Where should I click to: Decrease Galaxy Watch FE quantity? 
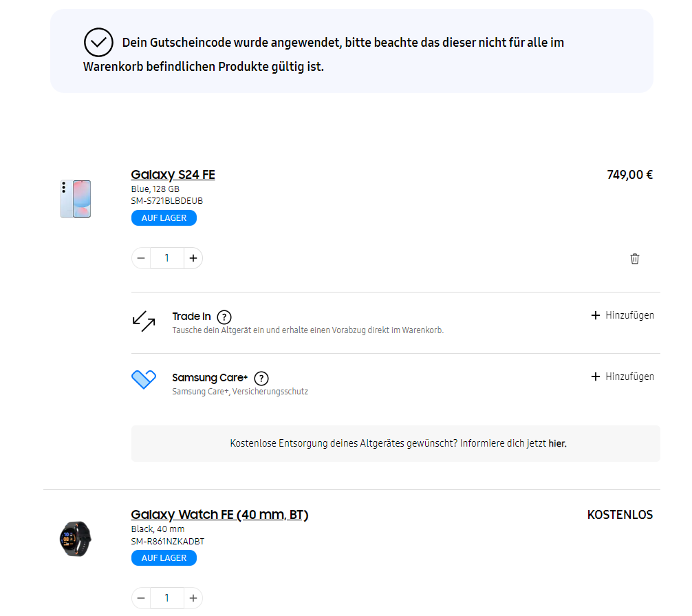coord(141,598)
